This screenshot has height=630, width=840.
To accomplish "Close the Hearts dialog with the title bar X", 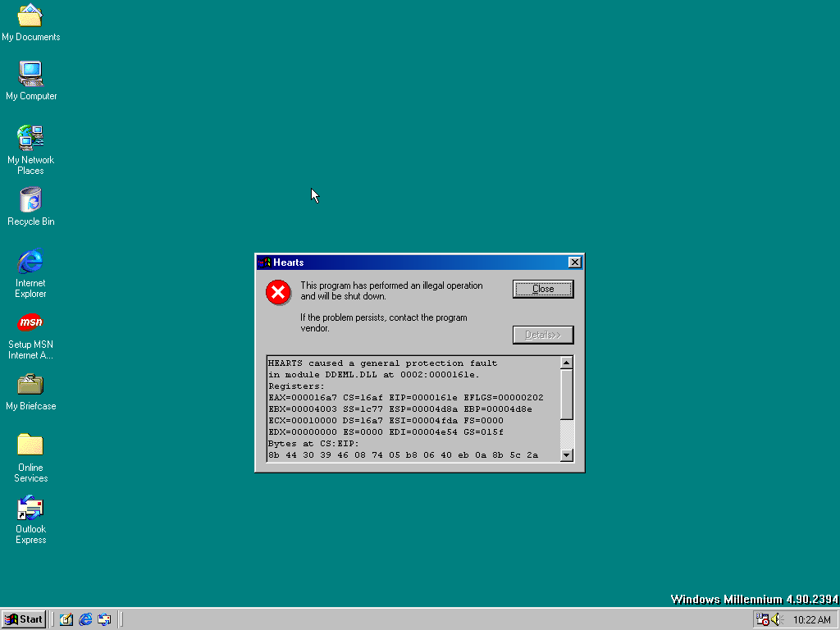I will click(574, 262).
